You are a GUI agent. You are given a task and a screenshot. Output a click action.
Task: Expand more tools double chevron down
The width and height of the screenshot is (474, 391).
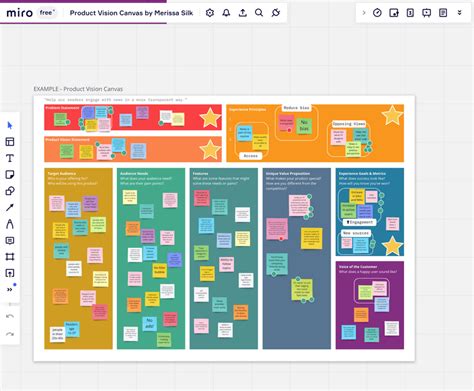[460, 13]
